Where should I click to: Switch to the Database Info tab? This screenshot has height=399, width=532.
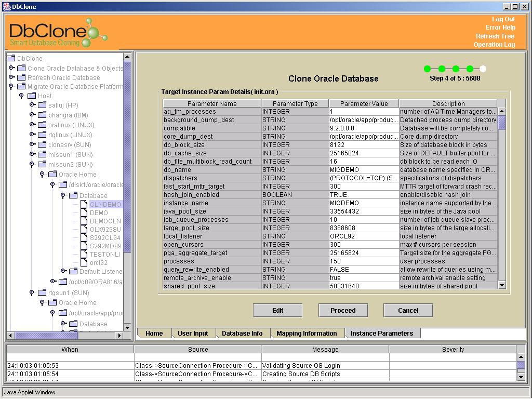242,333
